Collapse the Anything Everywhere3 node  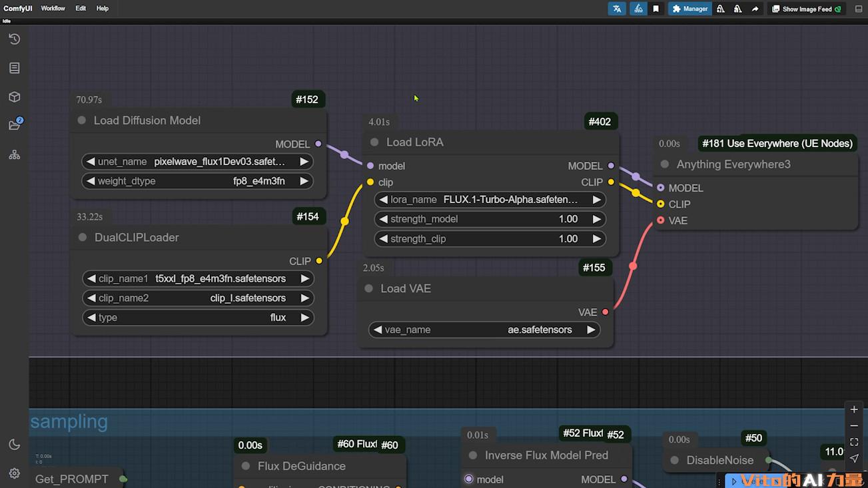[665, 164]
